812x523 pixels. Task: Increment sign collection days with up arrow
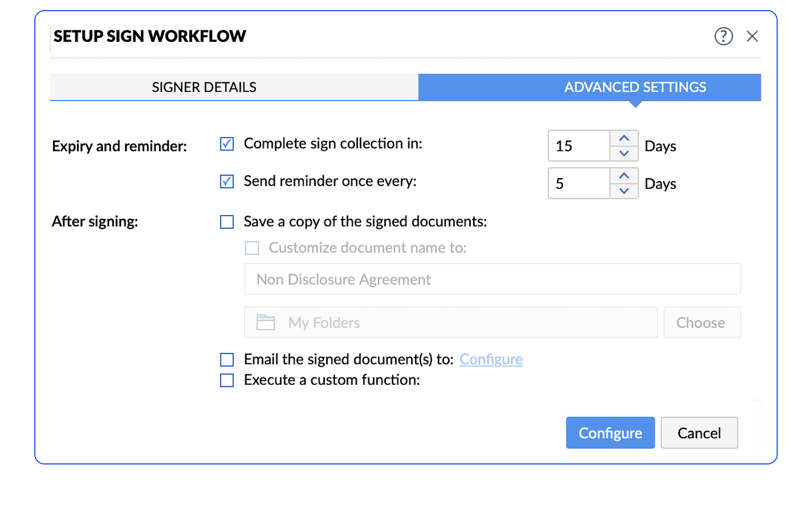(624, 137)
